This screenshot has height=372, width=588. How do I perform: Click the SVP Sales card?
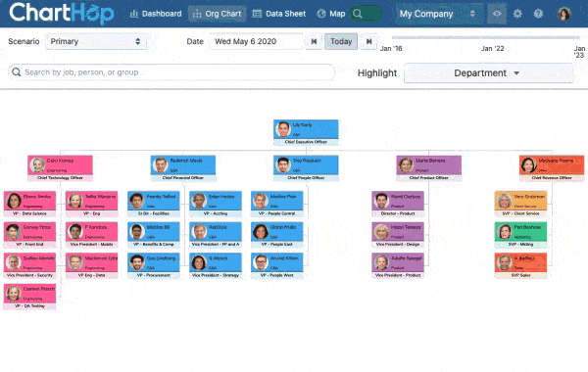click(520, 265)
